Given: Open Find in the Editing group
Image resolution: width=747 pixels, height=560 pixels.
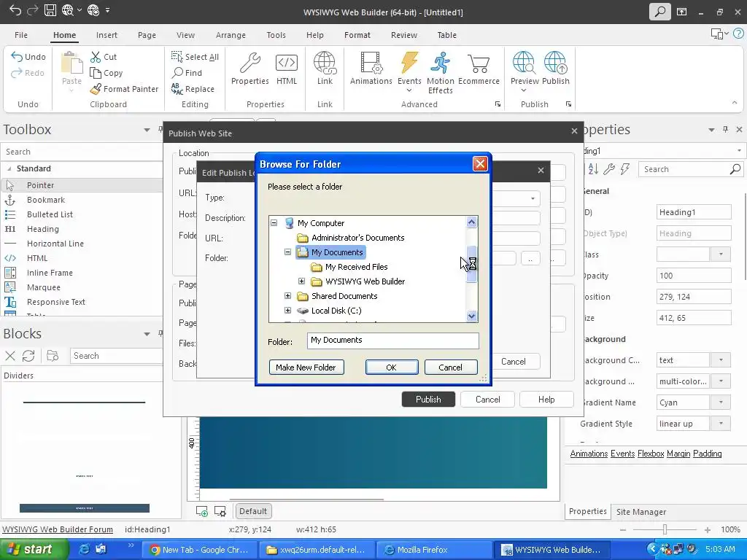Looking at the screenshot, I should pyautogui.click(x=187, y=72).
